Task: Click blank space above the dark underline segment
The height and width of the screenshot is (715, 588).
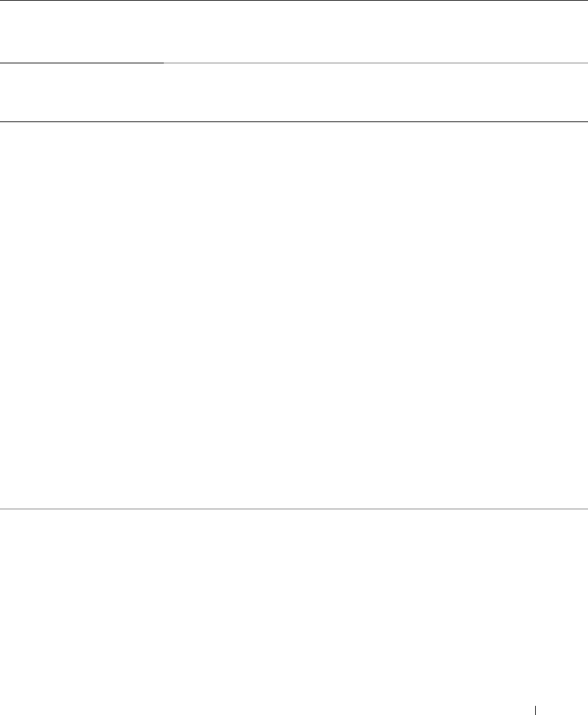Action: pyautogui.click(x=82, y=31)
